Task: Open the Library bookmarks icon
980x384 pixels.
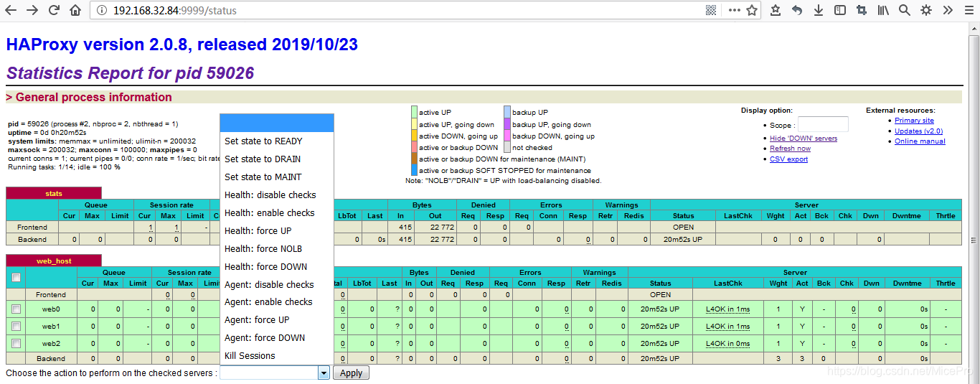Action: coord(883,11)
